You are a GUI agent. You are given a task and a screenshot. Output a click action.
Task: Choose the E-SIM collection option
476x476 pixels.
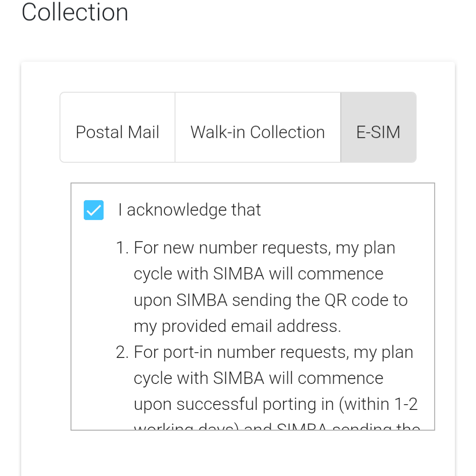[378, 132]
